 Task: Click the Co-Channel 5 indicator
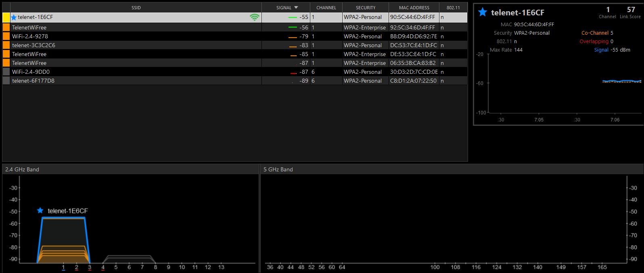[597, 33]
